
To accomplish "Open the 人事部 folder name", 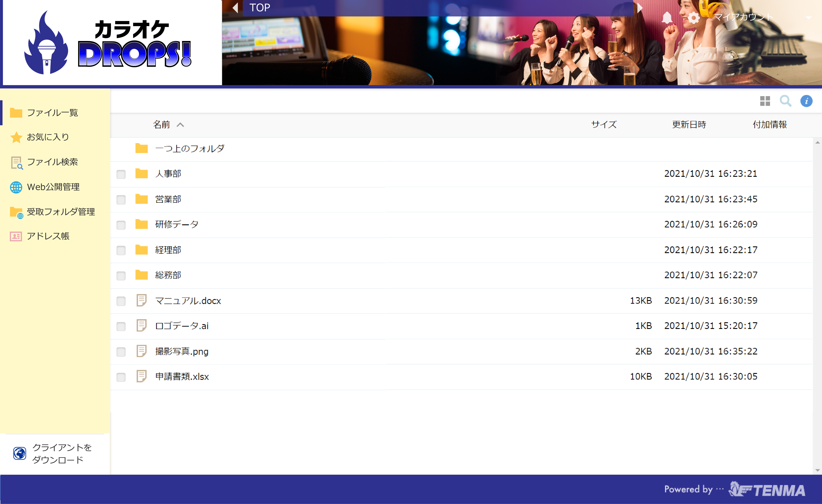I will [168, 174].
